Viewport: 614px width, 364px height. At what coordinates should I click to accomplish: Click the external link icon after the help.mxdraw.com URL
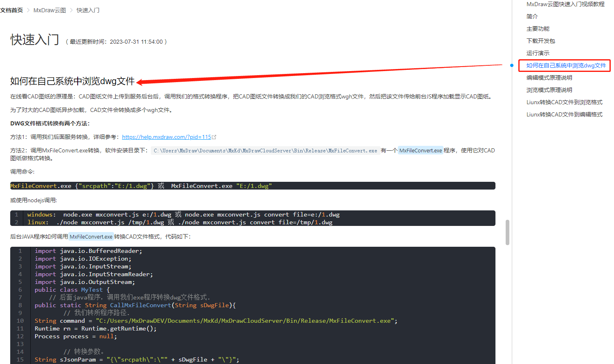[x=214, y=137]
